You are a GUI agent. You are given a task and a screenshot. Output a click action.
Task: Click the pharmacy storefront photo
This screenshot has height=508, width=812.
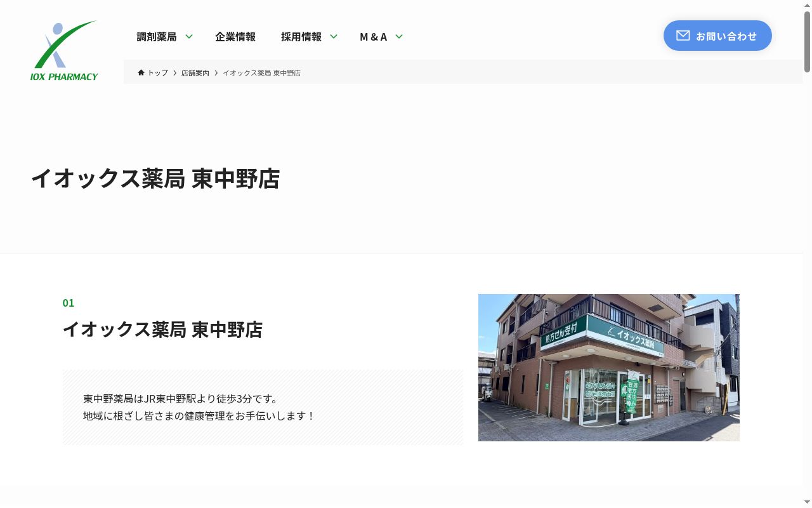tap(609, 368)
